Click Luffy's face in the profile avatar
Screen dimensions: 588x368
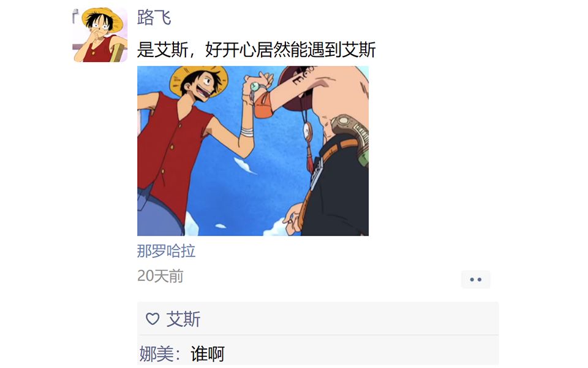[98, 26]
